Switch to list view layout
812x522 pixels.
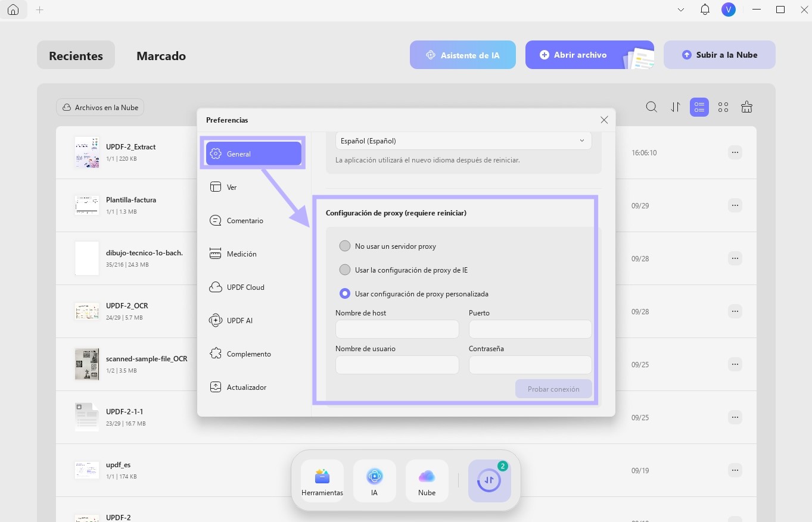tap(699, 107)
